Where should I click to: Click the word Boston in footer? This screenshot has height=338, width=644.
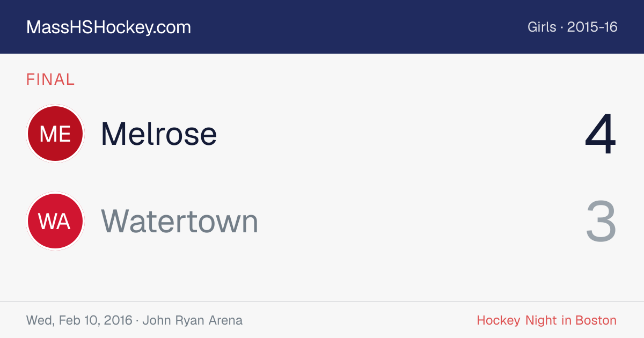[x=596, y=321]
